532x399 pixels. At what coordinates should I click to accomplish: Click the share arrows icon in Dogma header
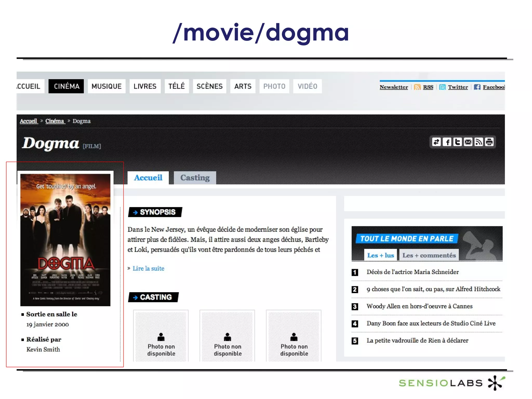[x=436, y=142]
